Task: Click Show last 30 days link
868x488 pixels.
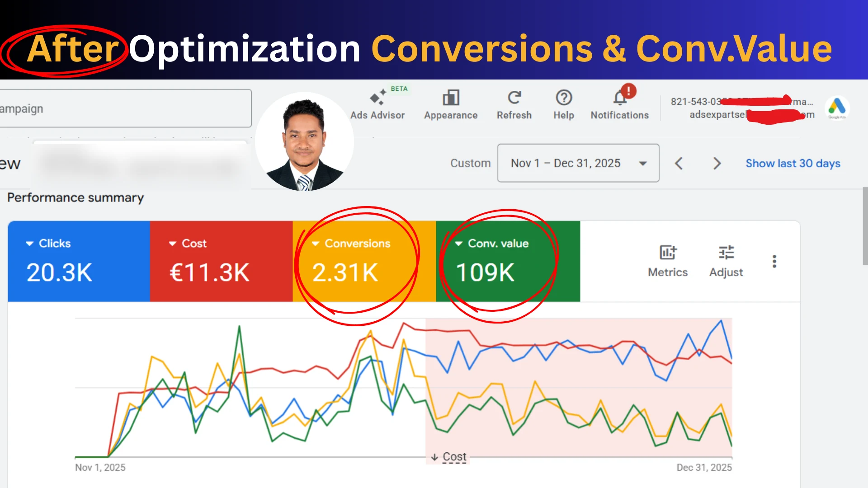Action: pyautogui.click(x=793, y=163)
